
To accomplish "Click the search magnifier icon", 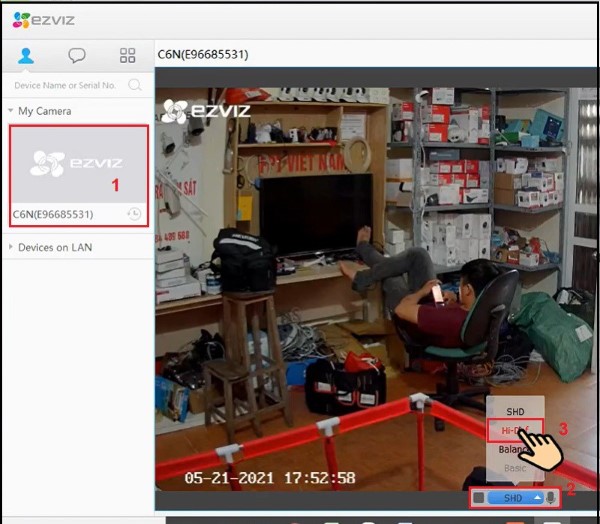I will coord(134,85).
